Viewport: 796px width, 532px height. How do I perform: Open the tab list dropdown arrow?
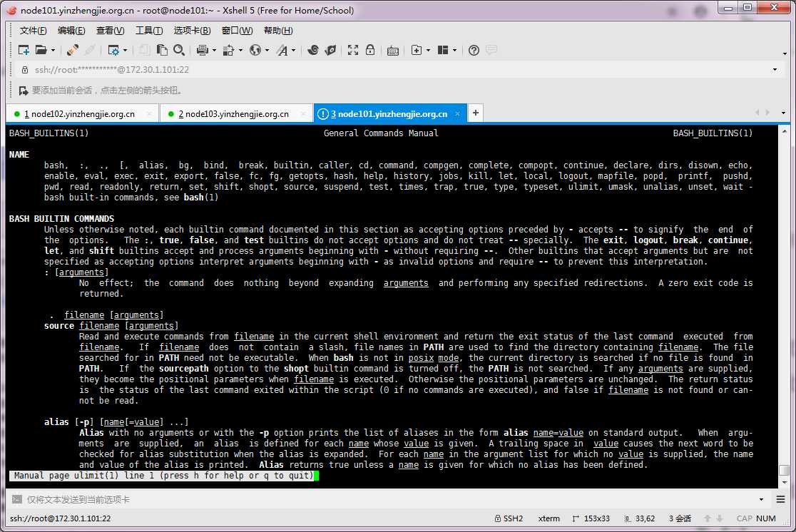pyautogui.click(x=783, y=113)
